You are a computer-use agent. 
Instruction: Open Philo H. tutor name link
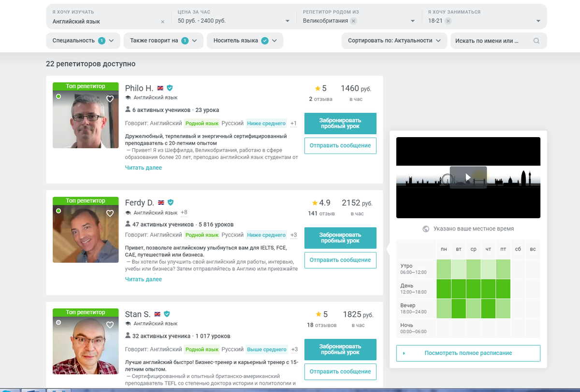(x=139, y=88)
